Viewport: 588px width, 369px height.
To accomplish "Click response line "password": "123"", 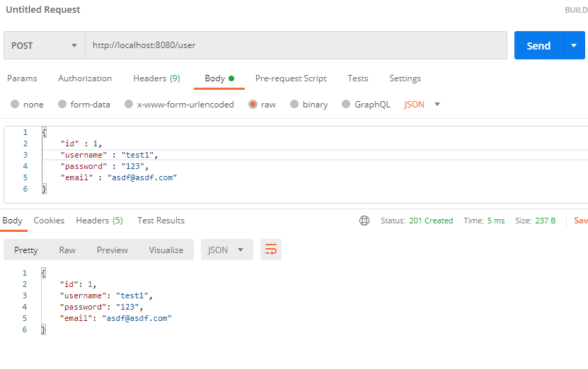I will coord(102,307).
